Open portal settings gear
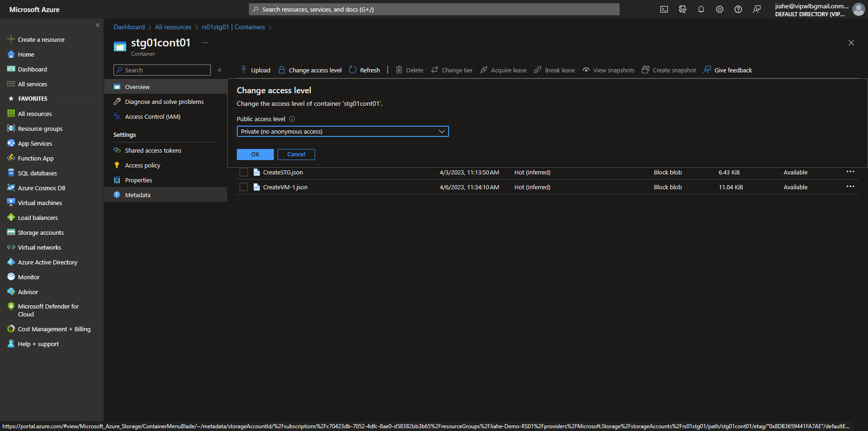 tap(719, 9)
